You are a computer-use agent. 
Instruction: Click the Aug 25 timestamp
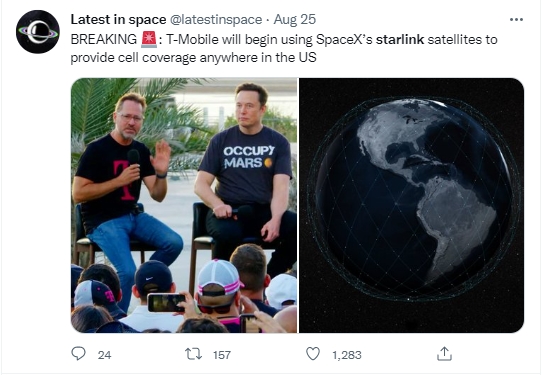[295, 20]
